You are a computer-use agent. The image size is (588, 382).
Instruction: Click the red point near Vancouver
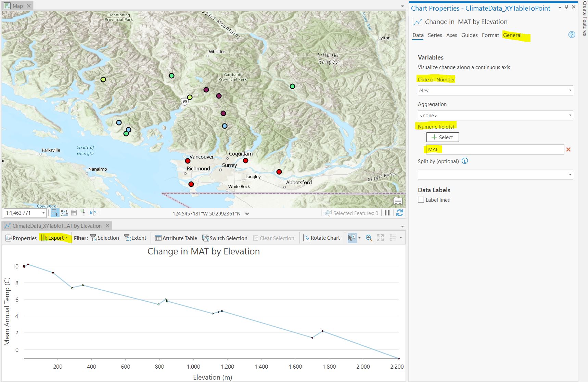pyautogui.click(x=188, y=161)
